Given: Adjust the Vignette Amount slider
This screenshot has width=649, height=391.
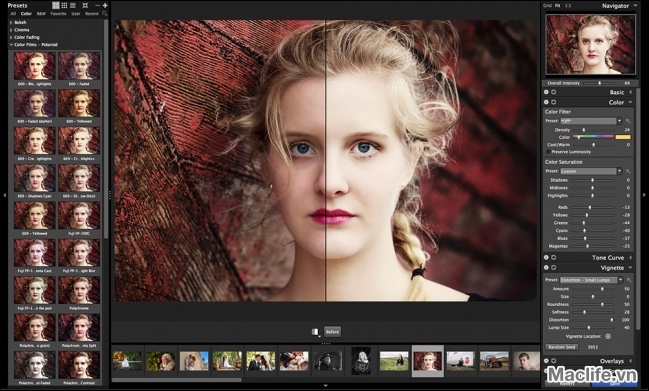Looking at the screenshot, I should (593, 289).
